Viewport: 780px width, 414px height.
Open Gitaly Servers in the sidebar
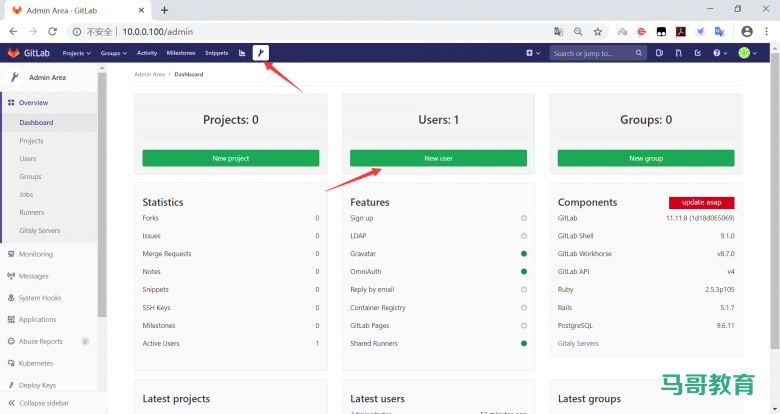coord(40,230)
